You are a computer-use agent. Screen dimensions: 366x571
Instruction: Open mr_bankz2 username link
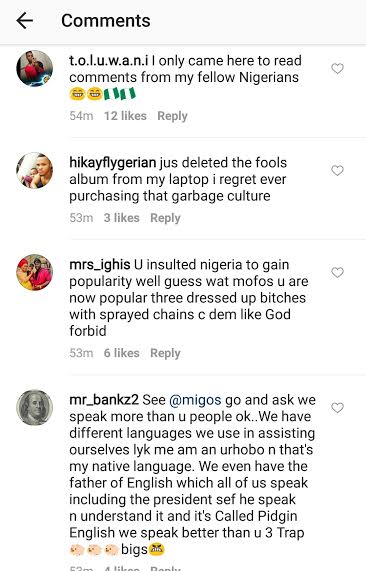pos(104,400)
